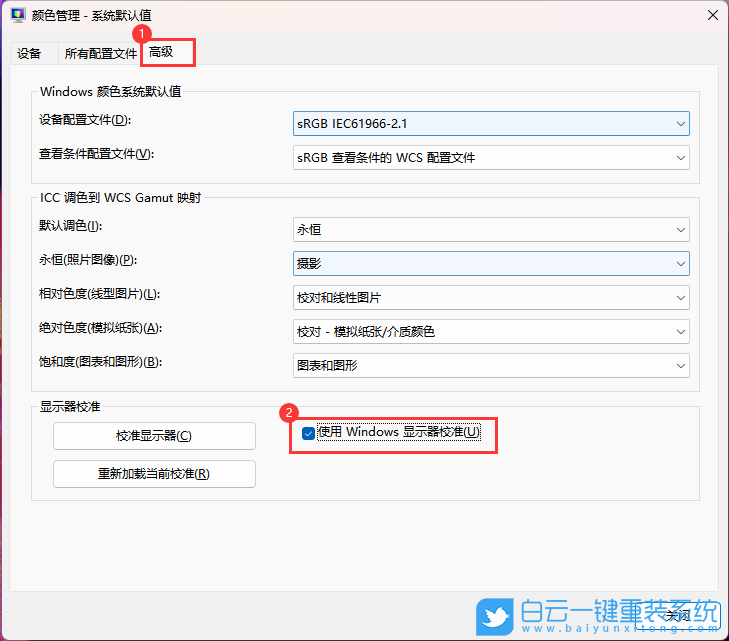Click the red number 1 badge
This screenshot has width=729, height=641.
154,34
